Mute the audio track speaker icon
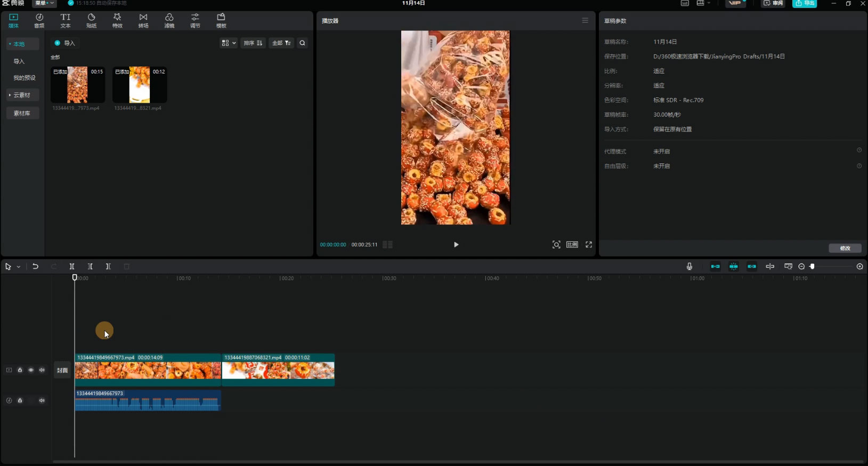 42,400
